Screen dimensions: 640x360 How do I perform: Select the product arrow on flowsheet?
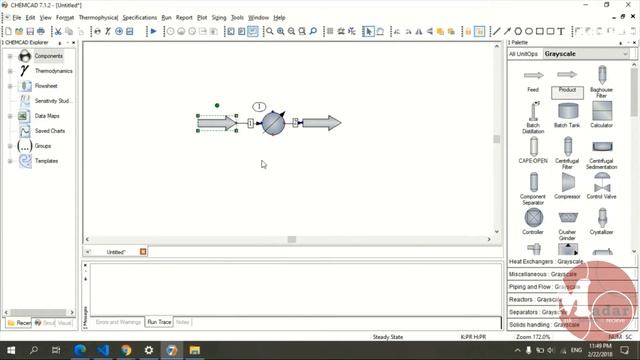322,123
